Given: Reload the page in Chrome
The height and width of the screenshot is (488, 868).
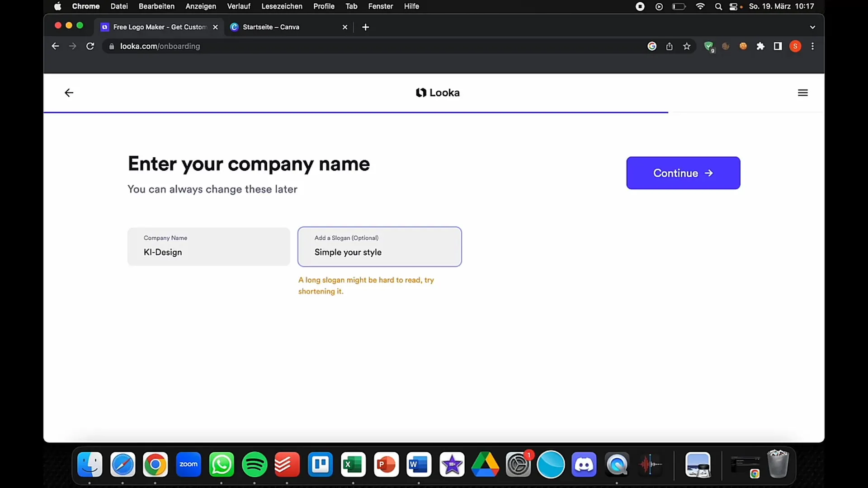Looking at the screenshot, I should point(90,46).
